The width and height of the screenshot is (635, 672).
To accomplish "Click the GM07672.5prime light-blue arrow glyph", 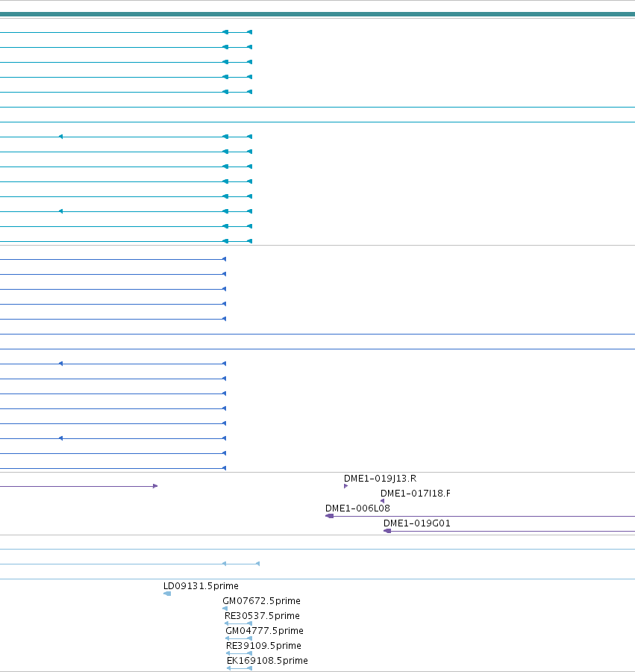I will (225, 609).
